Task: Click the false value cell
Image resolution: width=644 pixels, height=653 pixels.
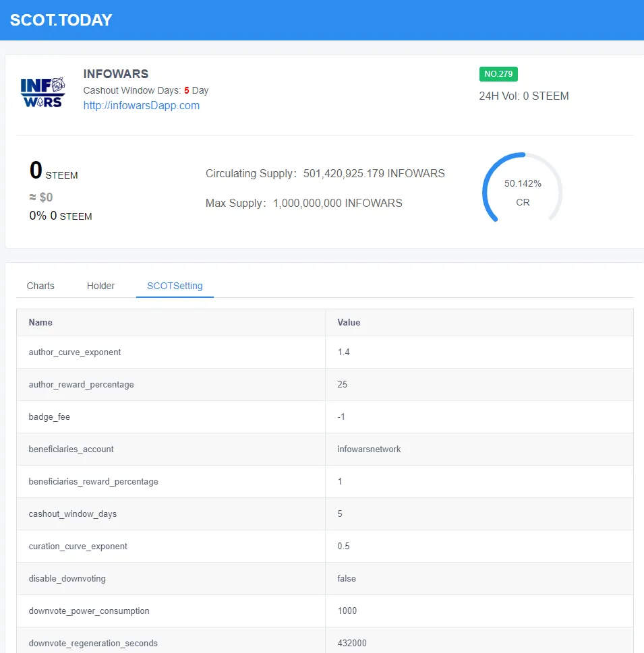Action: coord(347,578)
